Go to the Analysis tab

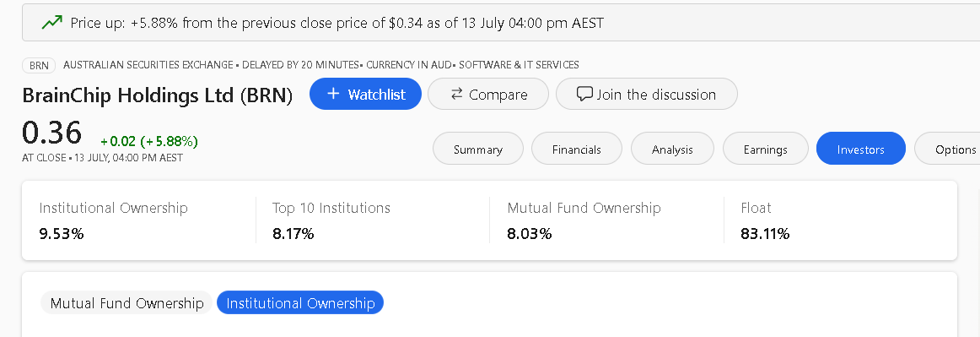point(672,149)
